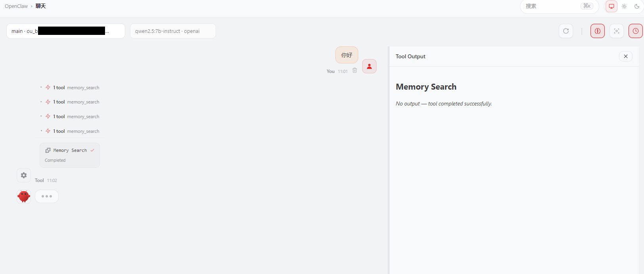Viewport: 644px width, 274px height.
Task: Open the main session selector dropdown
Action: click(66, 31)
